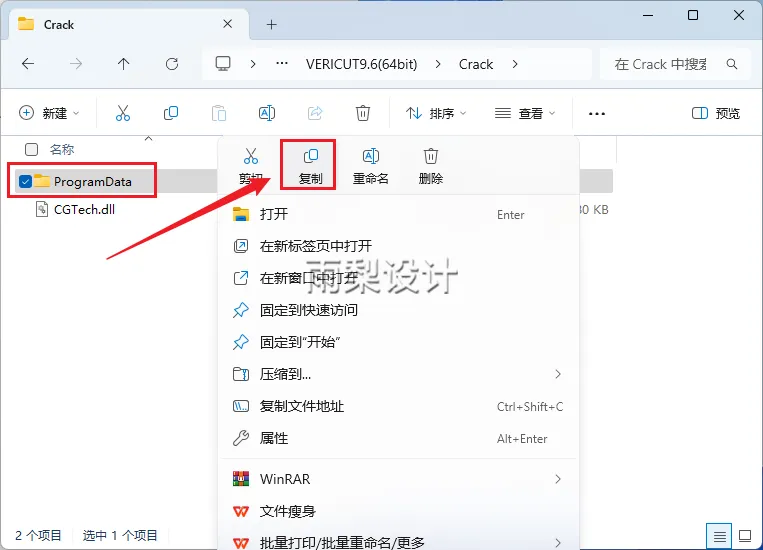Uncheck the ProgramData folder checkbox

(25, 182)
